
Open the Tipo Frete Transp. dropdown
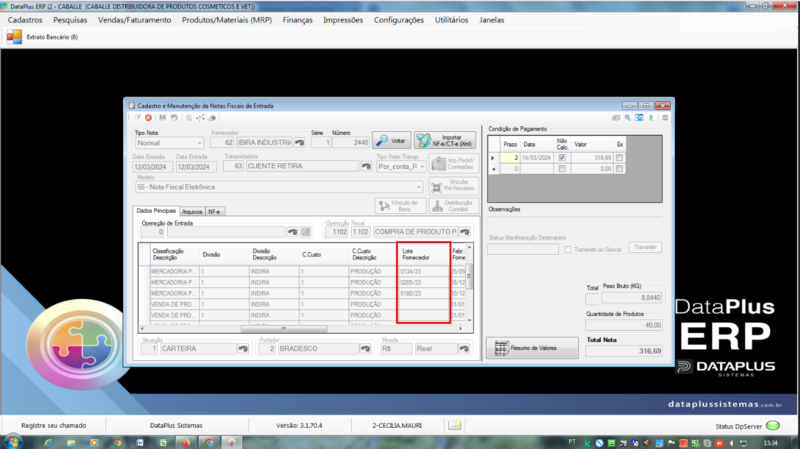click(x=401, y=167)
